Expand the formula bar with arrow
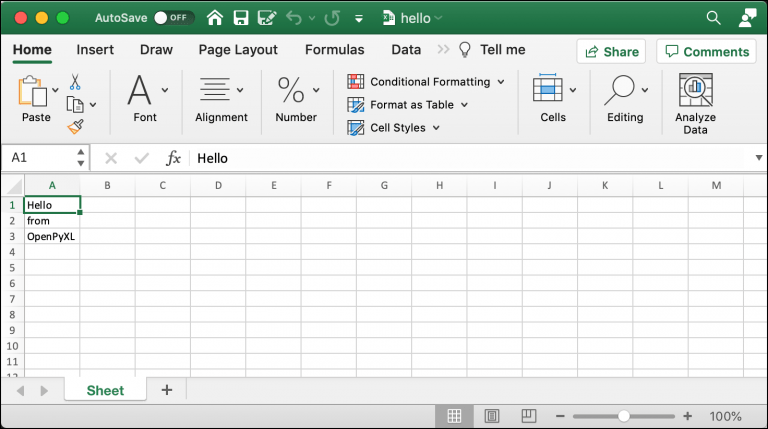The width and height of the screenshot is (768, 429). tap(759, 158)
